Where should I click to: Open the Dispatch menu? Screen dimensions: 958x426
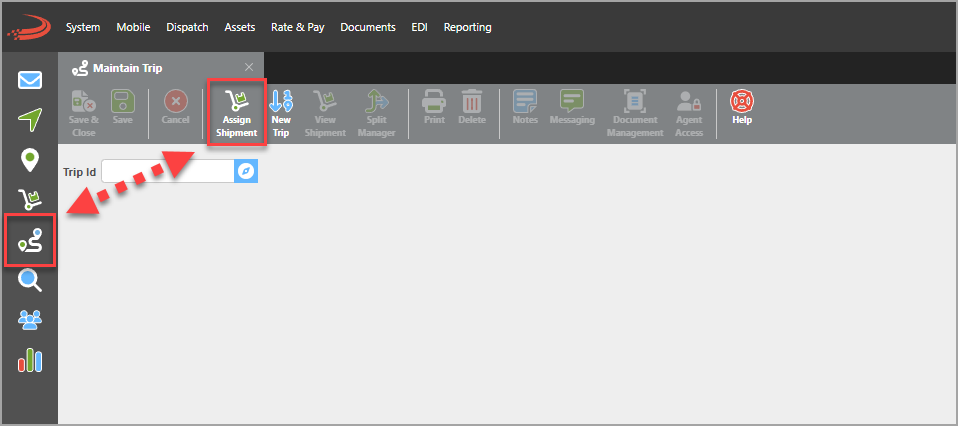187,27
